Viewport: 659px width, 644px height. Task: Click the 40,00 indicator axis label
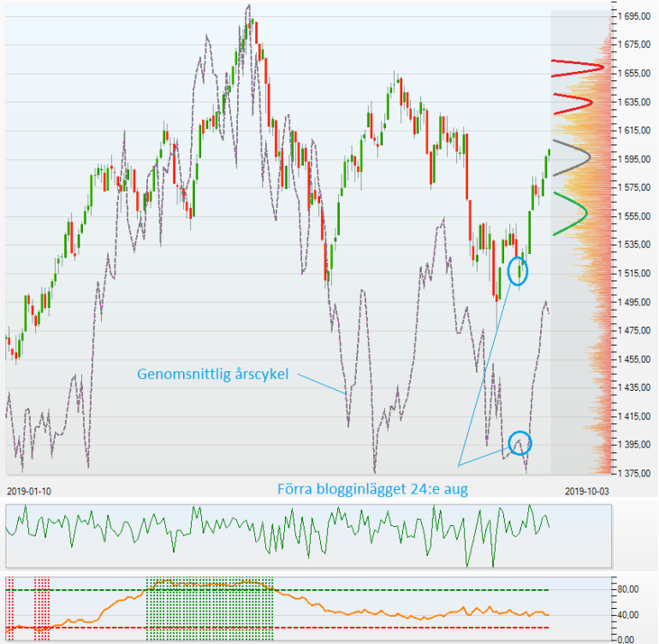[x=628, y=615]
